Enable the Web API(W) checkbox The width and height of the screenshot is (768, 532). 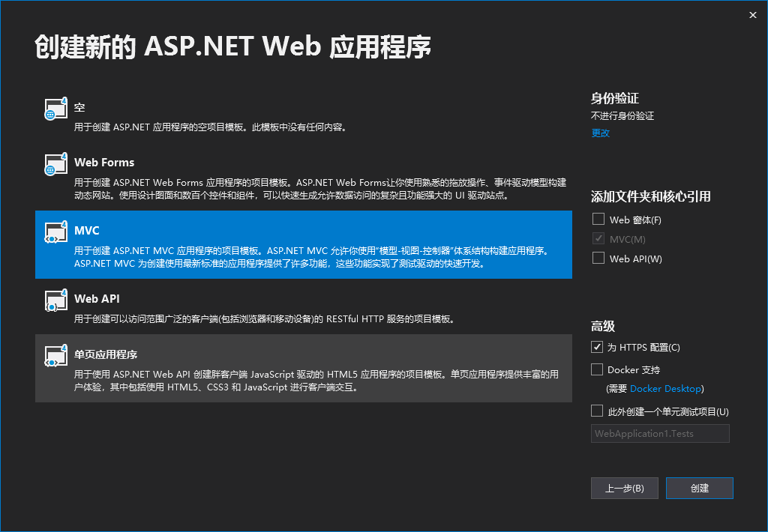coord(598,258)
